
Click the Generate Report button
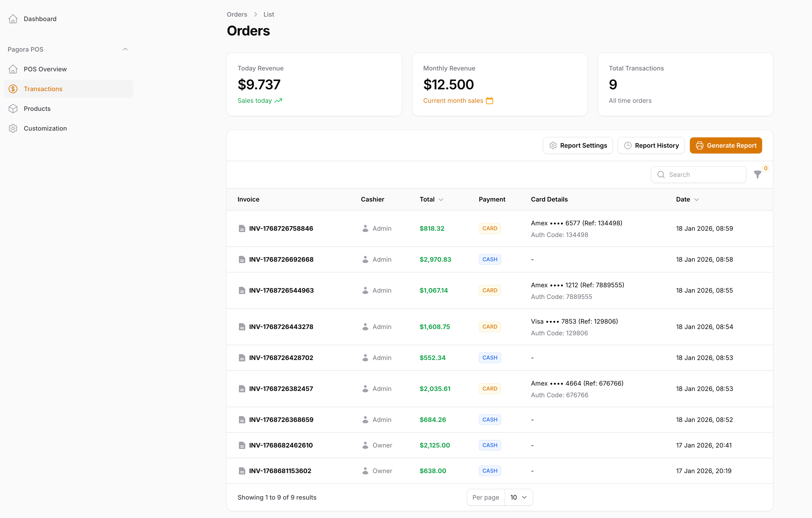726,145
